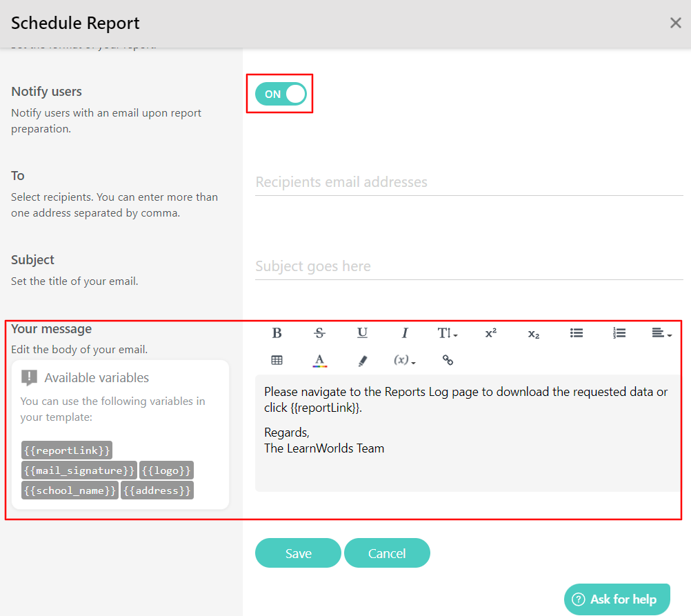
Task: Open the text size dropdown
Action: [x=448, y=333]
